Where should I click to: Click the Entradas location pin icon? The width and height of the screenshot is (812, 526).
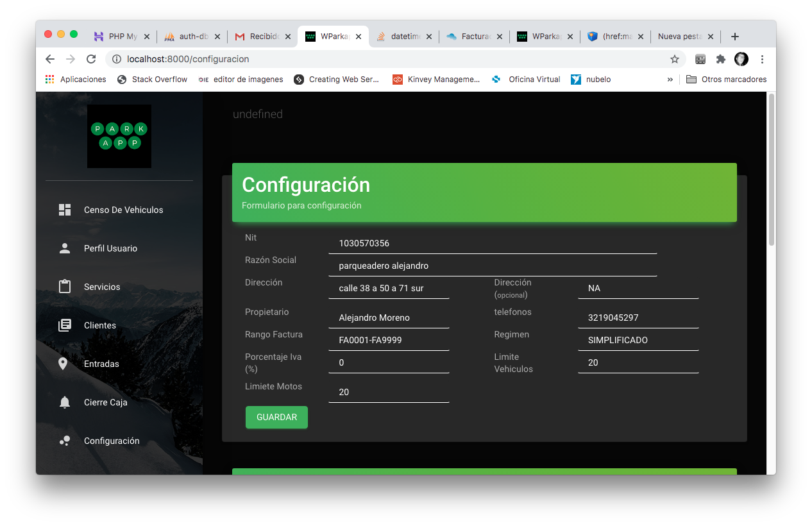(63, 364)
